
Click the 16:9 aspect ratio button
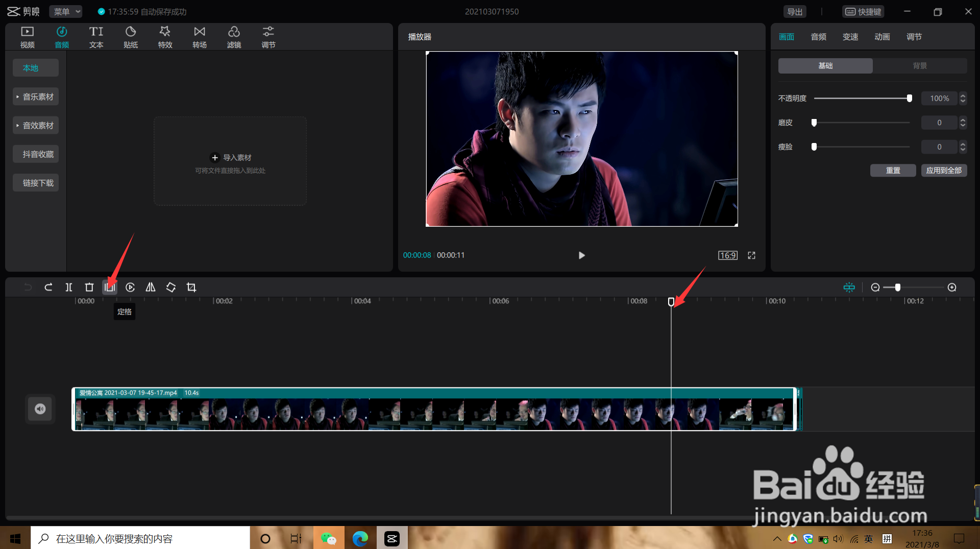(728, 255)
